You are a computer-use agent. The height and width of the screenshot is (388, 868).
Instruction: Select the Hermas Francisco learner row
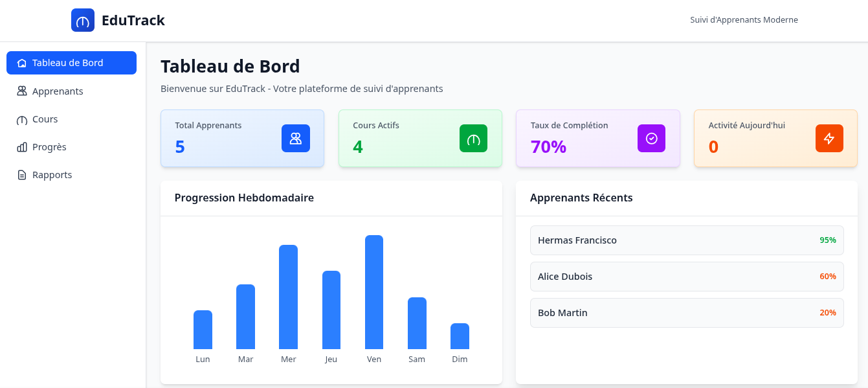coord(686,240)
